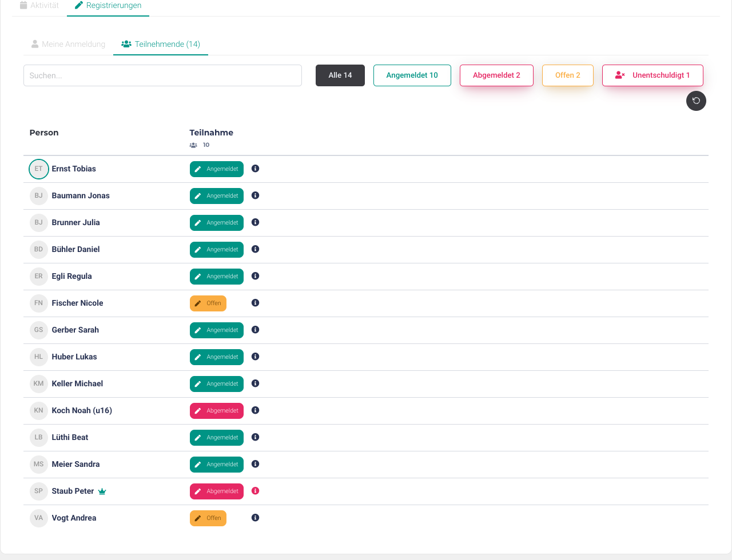Viewport: 732px width, 560px height.
Task: Click the ET avatar of Ernst Tobias
Action: (x=39, y=169)
